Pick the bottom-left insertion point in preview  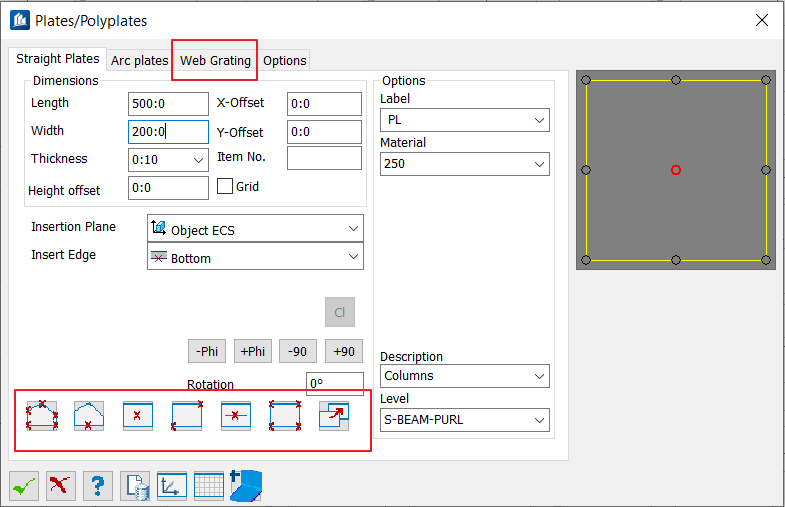click(x=586, y=260)
